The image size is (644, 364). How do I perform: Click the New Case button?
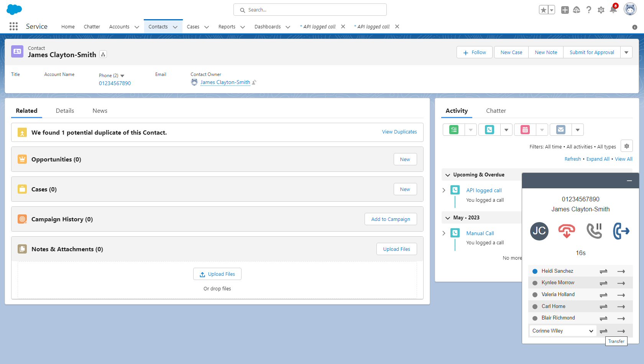pos(511,52)
